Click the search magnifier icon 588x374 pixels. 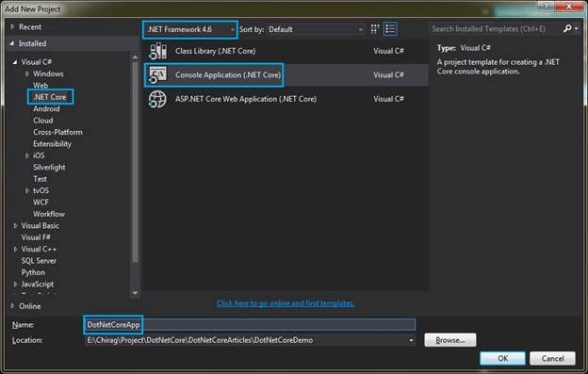click(x=567, y=28)
